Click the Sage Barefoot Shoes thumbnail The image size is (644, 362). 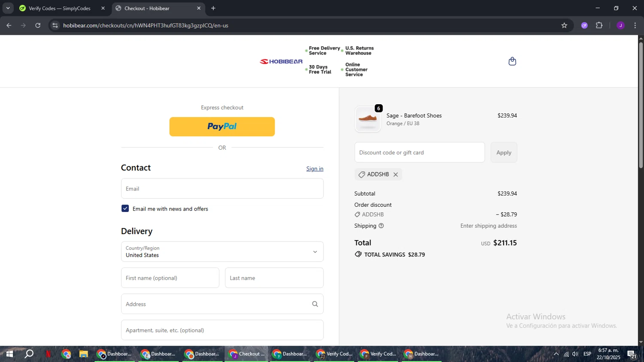click(x=368, y=119)
